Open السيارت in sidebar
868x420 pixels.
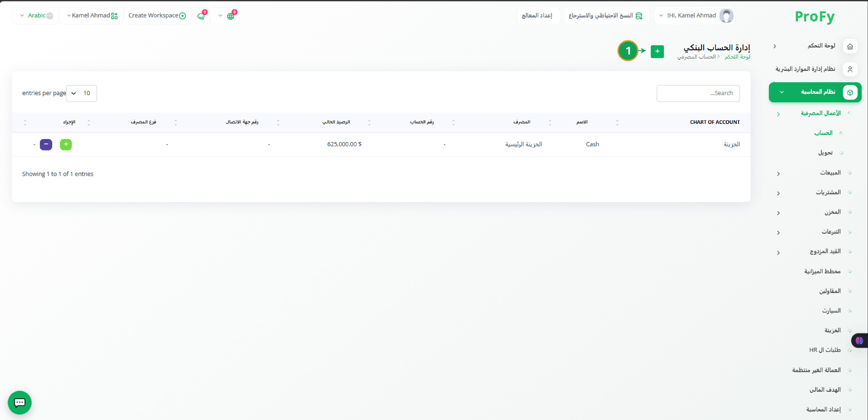pyautogui.click(x=831, y=311)
